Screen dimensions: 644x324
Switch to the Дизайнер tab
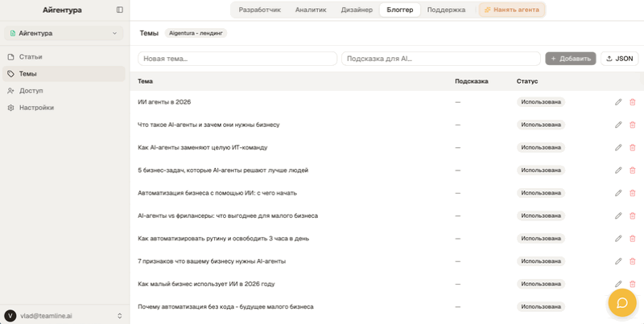tap(357, 10)
